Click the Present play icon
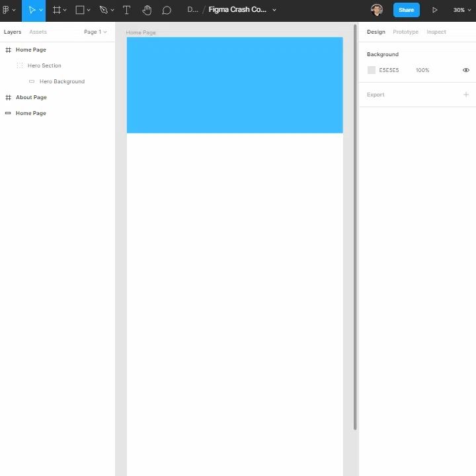This screenshot has width=476, height=476. pos(435,10)
